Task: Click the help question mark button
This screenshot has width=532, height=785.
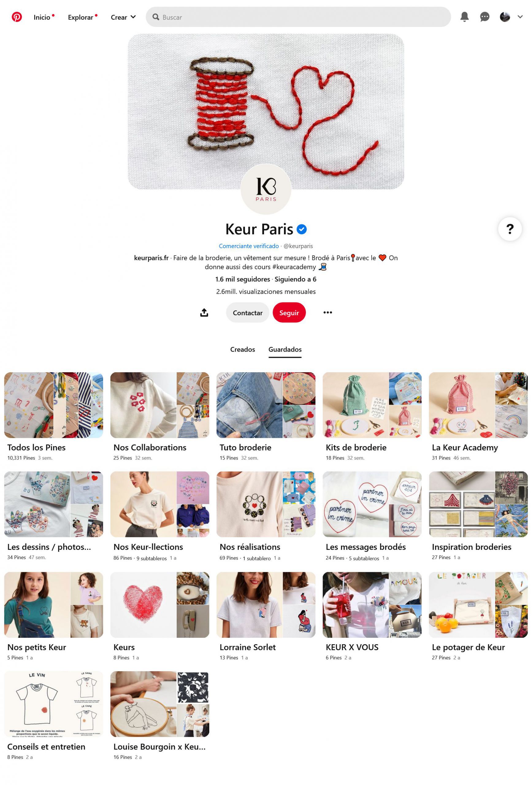Action: [510, 229]
